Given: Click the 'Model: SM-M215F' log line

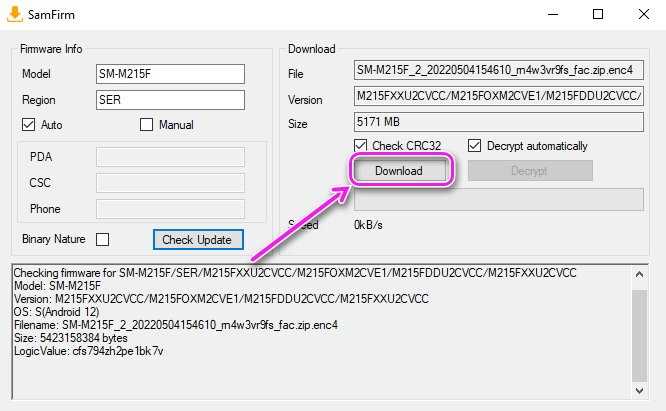Looking at the screenshot, I should 57,286.
